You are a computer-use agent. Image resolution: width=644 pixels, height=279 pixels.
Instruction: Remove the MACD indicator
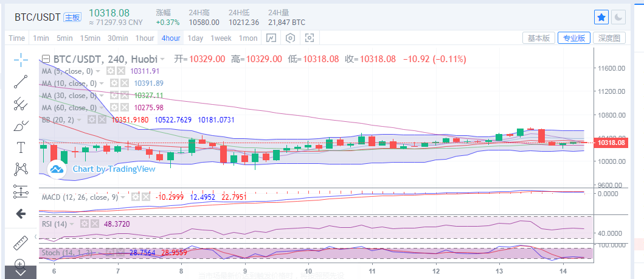point(146,197)
